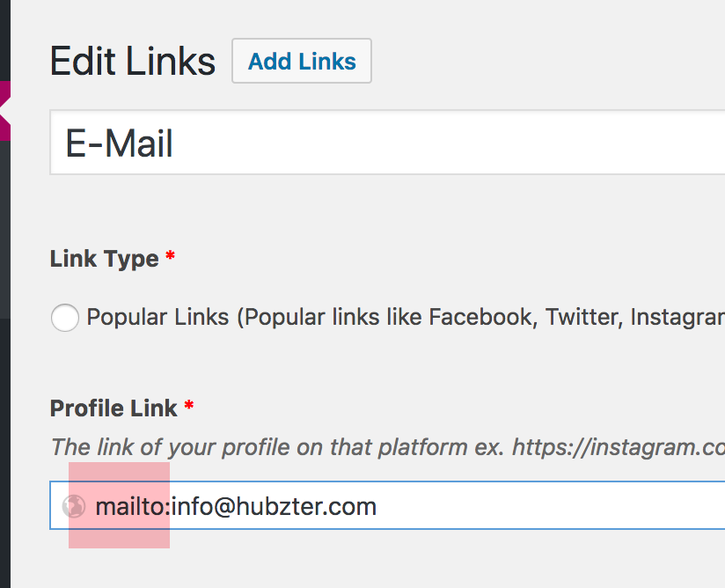Image resolution: width=725 pixels, height=588 pixels.
Task: Open the magenta highlighted sidebar menu item
Action: coord(5,111)
